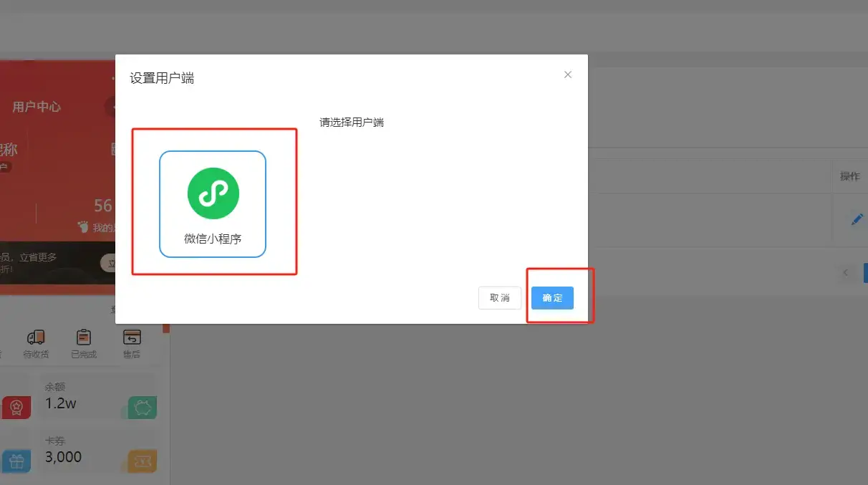Image resolution: width=868 pixels, height=485 pixels.
Task: Click the green piggy bank icon beside 余额
Action: coord(143,408)
